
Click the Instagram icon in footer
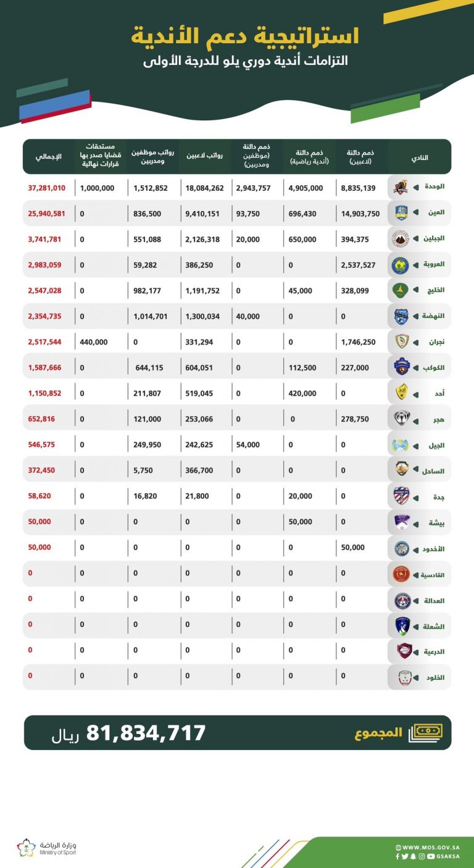click(x=422, y=856)
